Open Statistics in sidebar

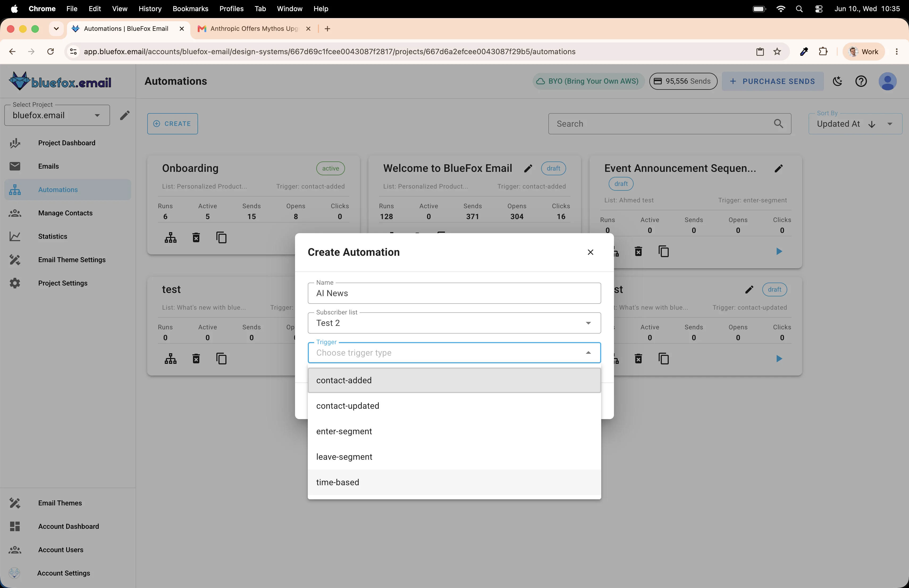[x=68, y=236]
